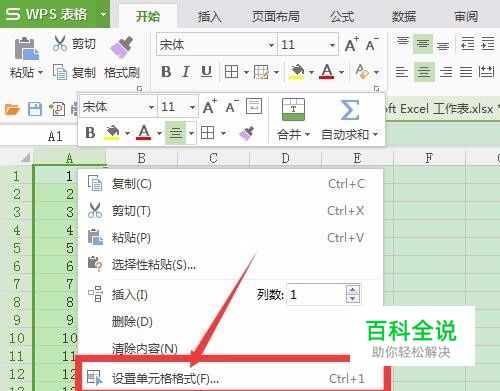The height and width of the screenshot is (391, 500).
Task: Click the mini toolbar format painter brush
Action: [x=247, y=133]
